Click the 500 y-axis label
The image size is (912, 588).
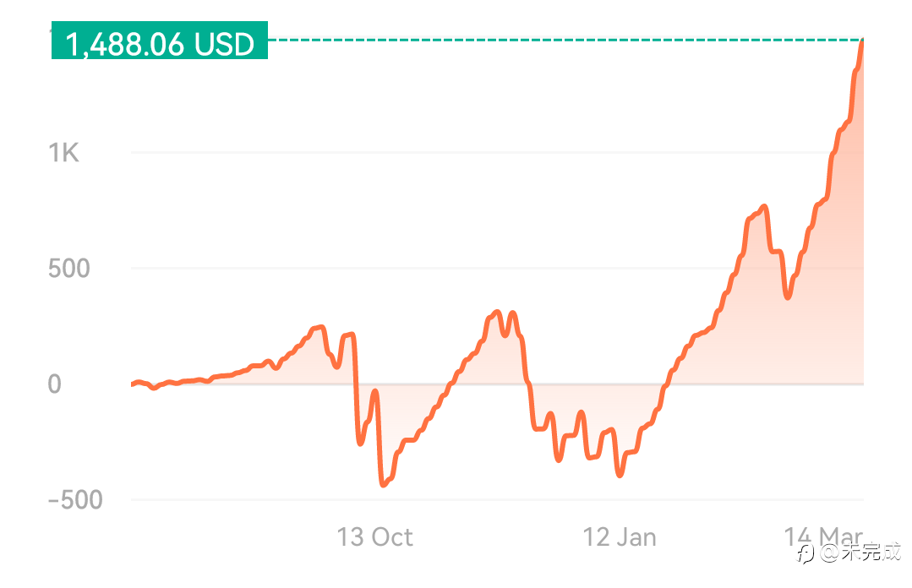(x=68, y=269)
